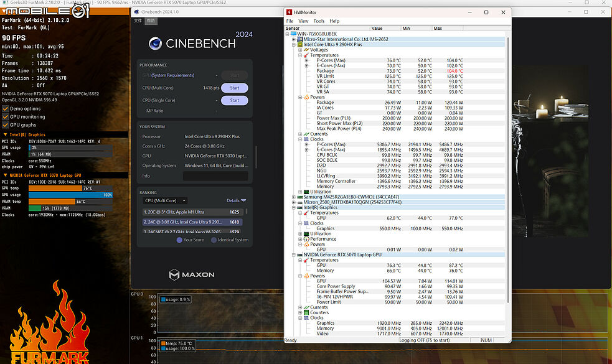Open the System Requirements link
The image size is (612, 364).
(x=172, y=75)
